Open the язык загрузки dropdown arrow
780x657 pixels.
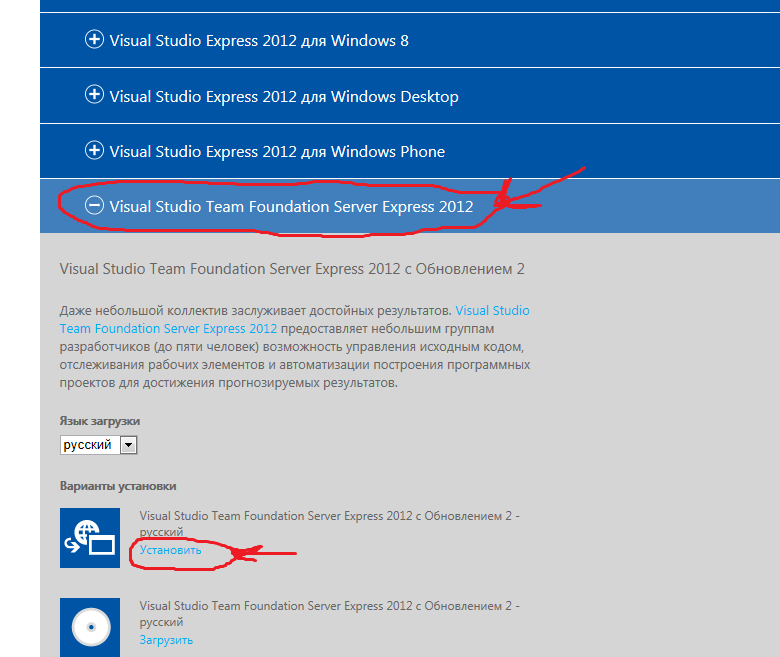(x=128, y=445)
